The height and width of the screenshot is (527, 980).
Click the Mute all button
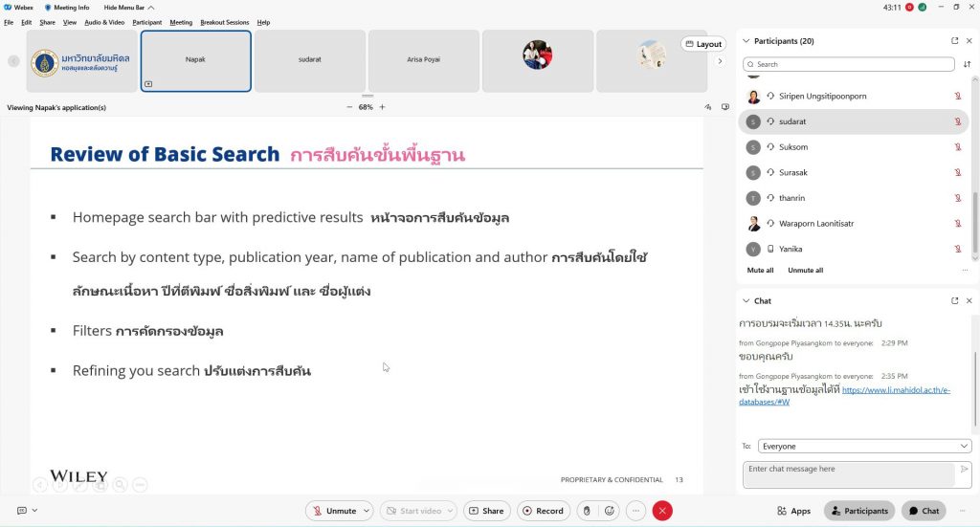pos(760,271)
